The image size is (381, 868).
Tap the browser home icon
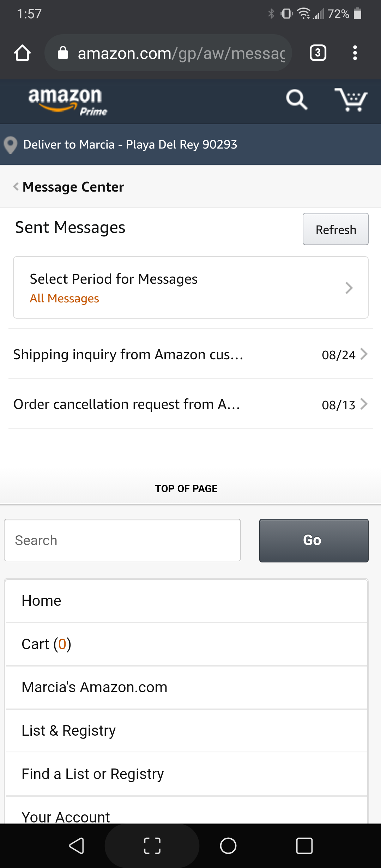pyautogui.click(x=22, y=53)
